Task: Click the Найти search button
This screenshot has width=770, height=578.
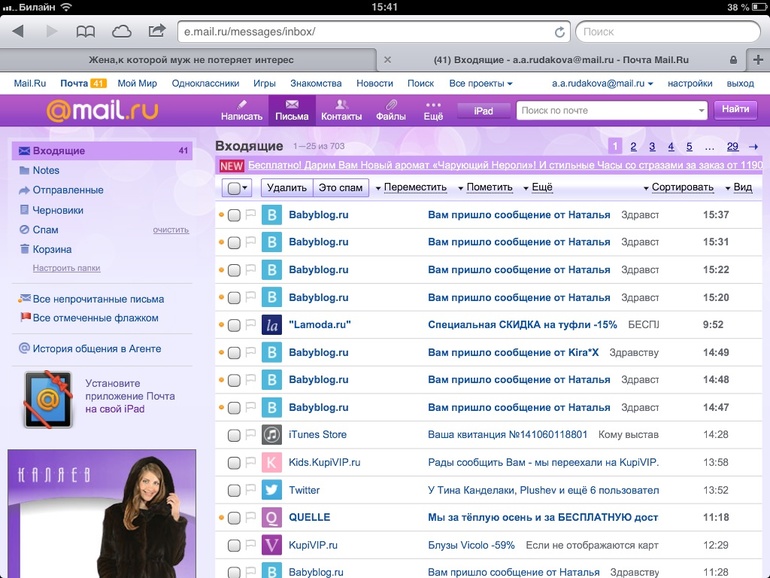Action: click(735, 110)
